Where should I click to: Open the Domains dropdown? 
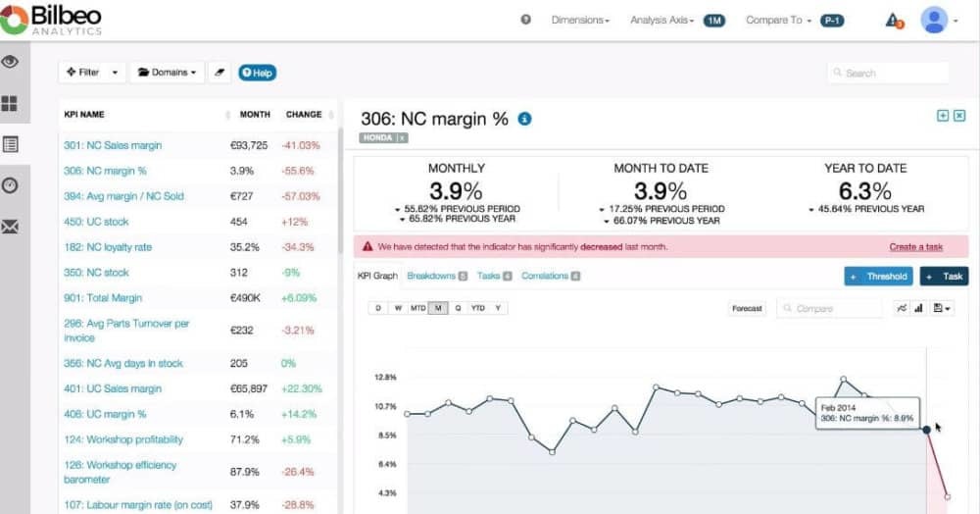tap(165, 73)
